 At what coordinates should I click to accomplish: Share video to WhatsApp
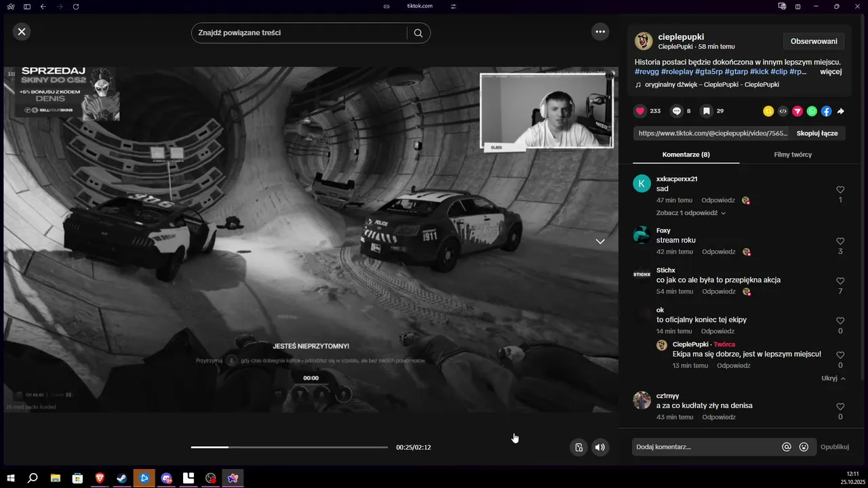point(812,111)
